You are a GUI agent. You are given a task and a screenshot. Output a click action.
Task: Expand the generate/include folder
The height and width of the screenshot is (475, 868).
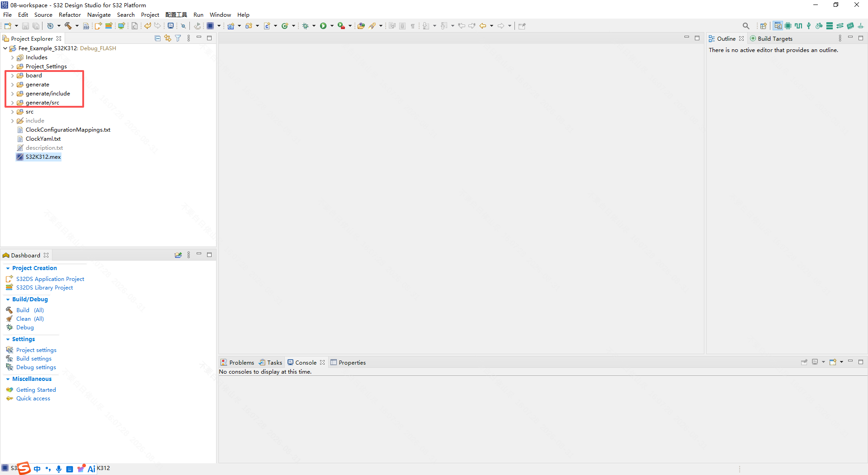click(12, 94)
